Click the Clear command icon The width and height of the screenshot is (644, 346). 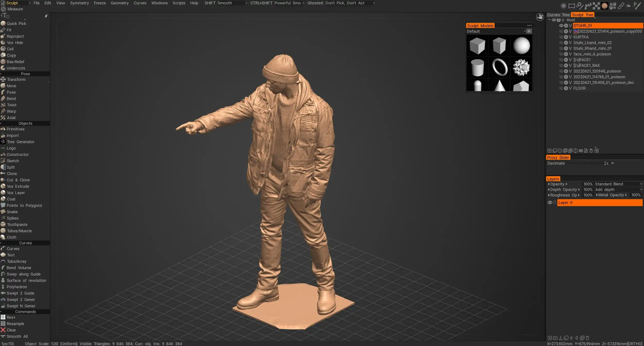point(3,330)
